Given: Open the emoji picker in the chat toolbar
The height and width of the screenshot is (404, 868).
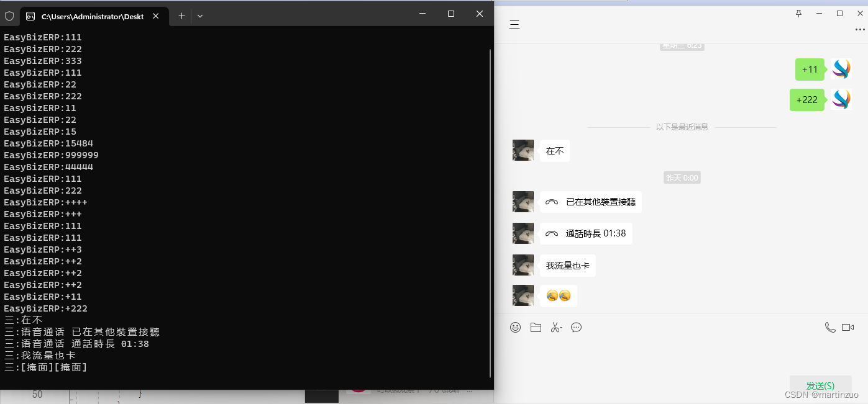Looking at the screenshot, I should click(x=515, y=327).
